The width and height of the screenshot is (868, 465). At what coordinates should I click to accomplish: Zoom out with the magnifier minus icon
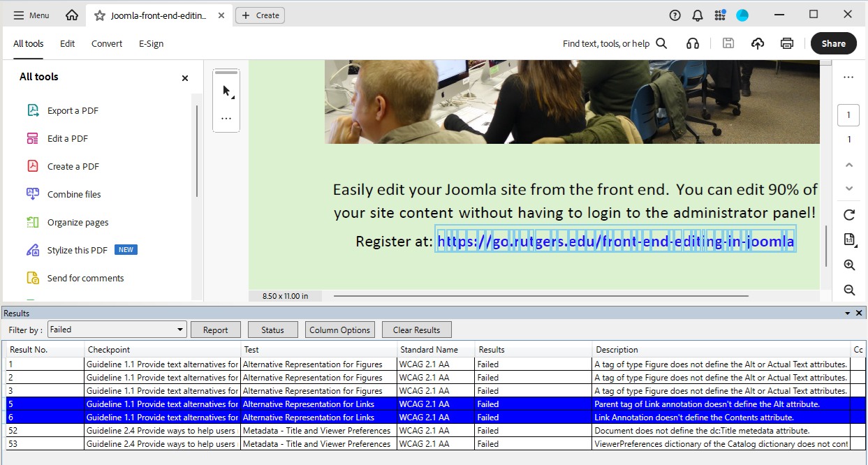coord(849,290)
